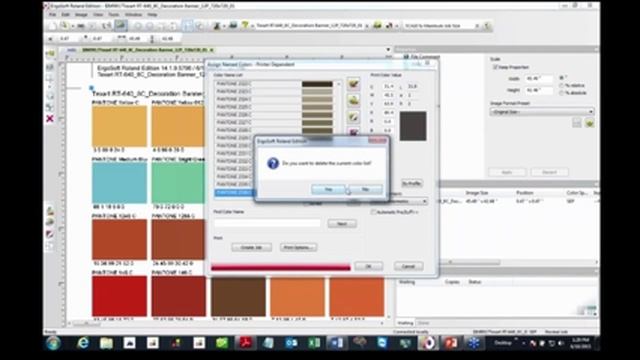Click Yes in the delete color list dialog
The image size is (640, 360).
point(328,189)
